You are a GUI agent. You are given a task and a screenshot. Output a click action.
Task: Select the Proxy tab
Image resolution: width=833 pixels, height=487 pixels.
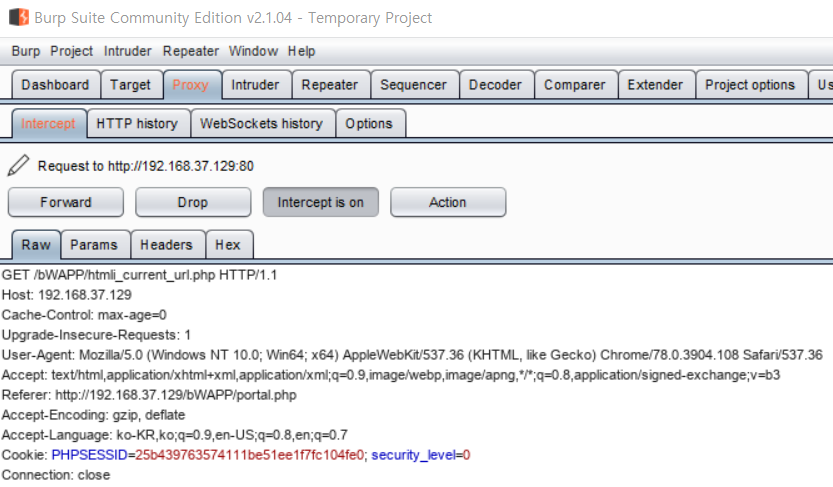[191, 85]
